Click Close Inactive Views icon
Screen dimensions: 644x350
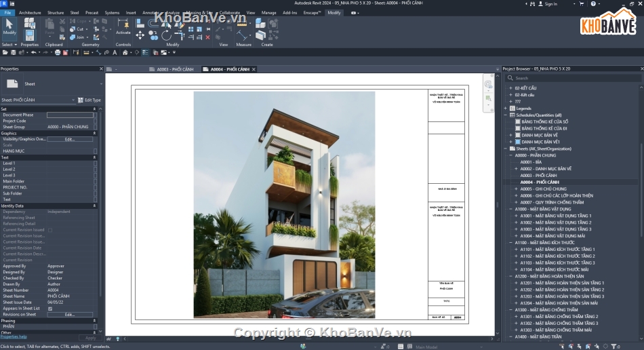pos(156,53)
